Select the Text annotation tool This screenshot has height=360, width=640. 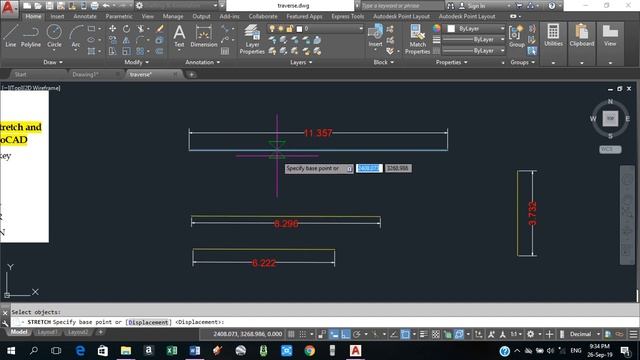pos(179,36)
